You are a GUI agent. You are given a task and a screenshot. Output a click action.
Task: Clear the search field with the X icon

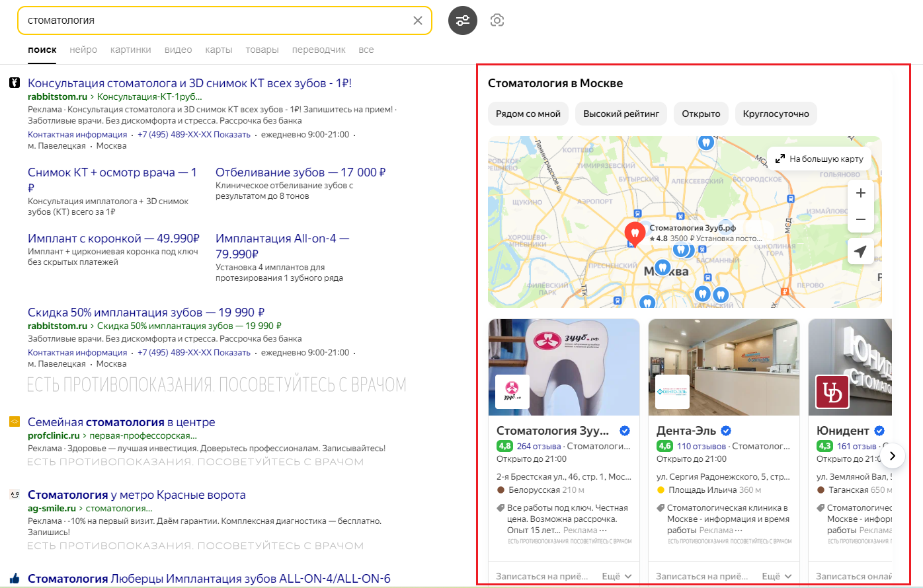418,20
